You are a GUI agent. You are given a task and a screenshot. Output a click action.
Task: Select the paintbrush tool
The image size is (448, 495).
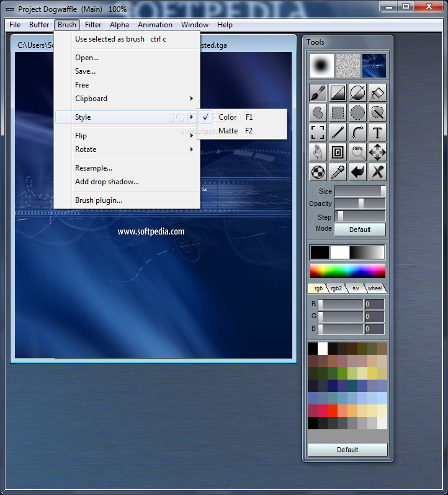point(318,92)
